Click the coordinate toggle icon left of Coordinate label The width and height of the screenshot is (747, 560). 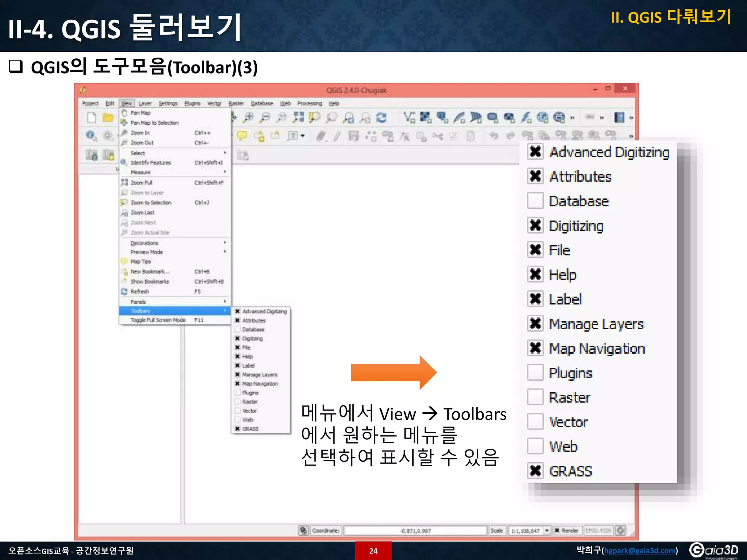coord(303,530)
